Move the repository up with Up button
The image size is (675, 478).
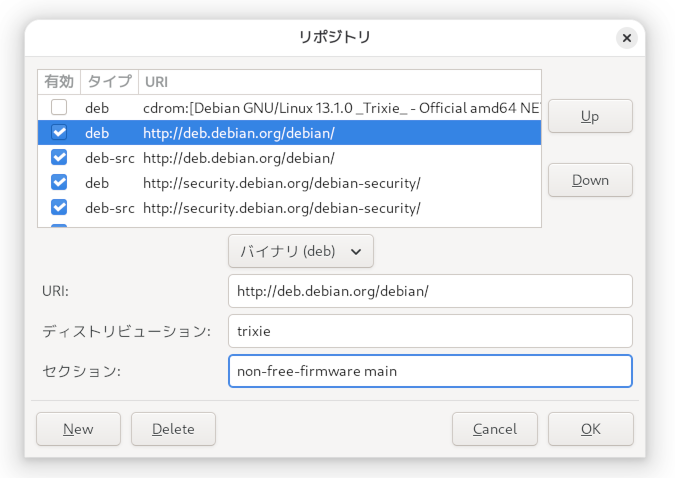click(590, 116)
